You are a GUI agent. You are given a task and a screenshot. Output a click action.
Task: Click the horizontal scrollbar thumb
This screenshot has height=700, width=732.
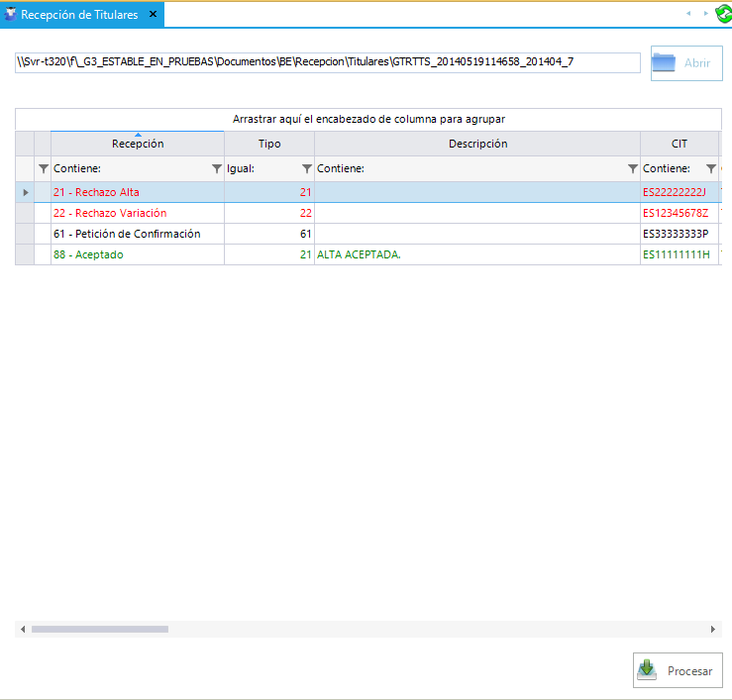100,629
